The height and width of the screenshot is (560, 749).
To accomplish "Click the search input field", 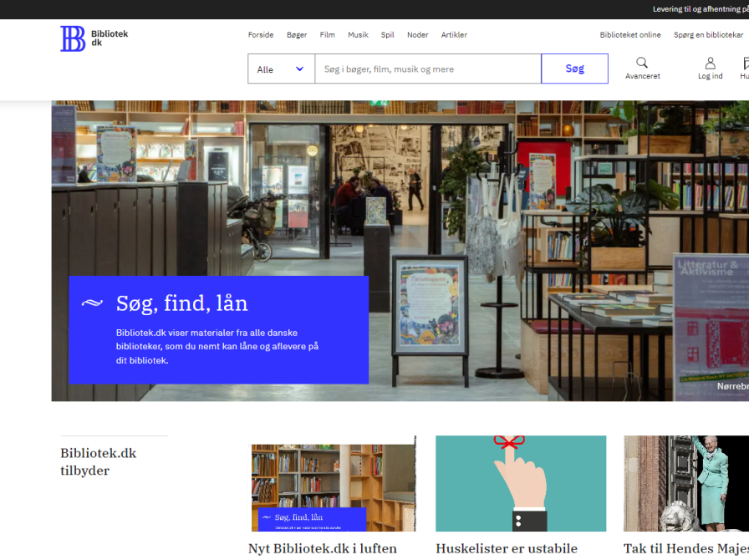I will pyautogui.click(x=427, y=69).
